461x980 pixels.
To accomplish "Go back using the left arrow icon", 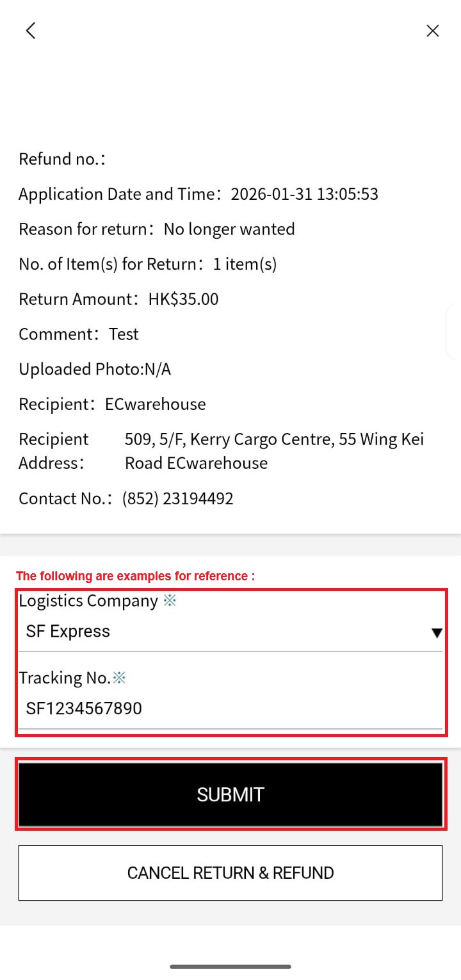I will tap(30, 30).
